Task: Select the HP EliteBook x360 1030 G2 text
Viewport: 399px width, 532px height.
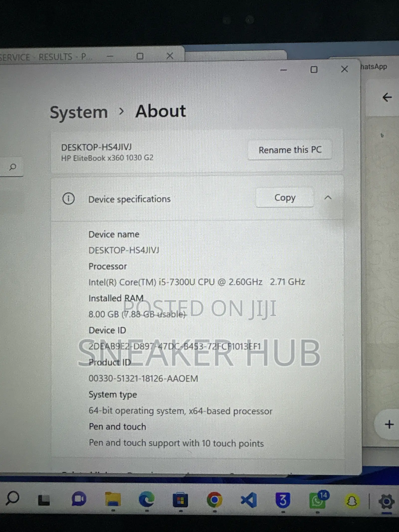Action: coord(107,158)
